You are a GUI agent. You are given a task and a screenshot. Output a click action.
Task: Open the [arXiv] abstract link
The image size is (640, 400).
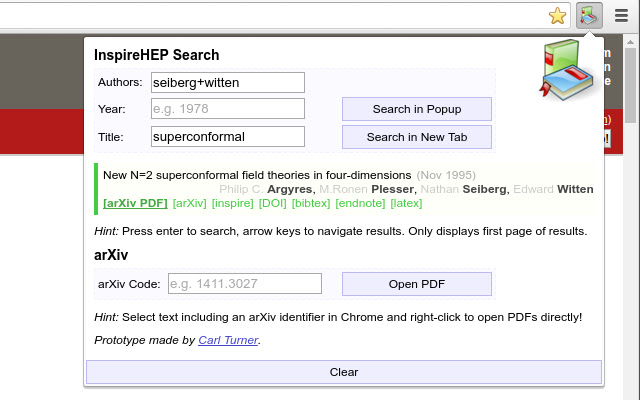(x=189, y=203)
